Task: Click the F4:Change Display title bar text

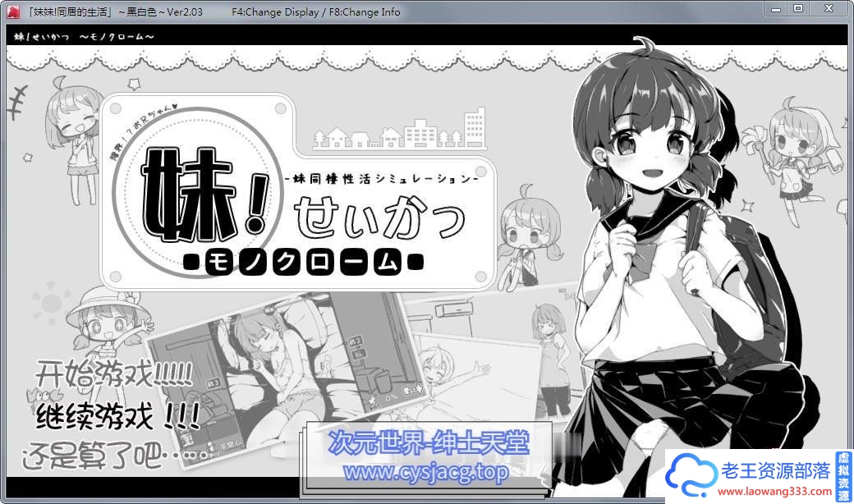Action: [273, 11]
